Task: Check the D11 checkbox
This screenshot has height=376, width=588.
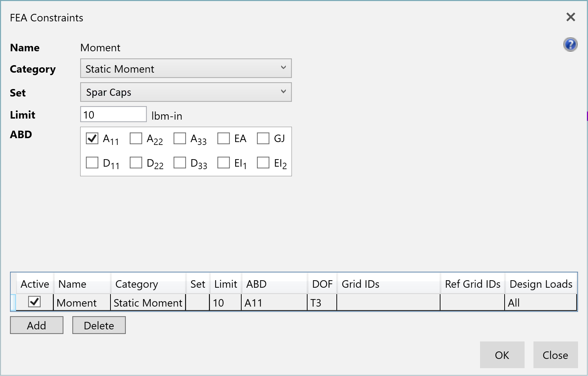Action: (x=92, y=162)
